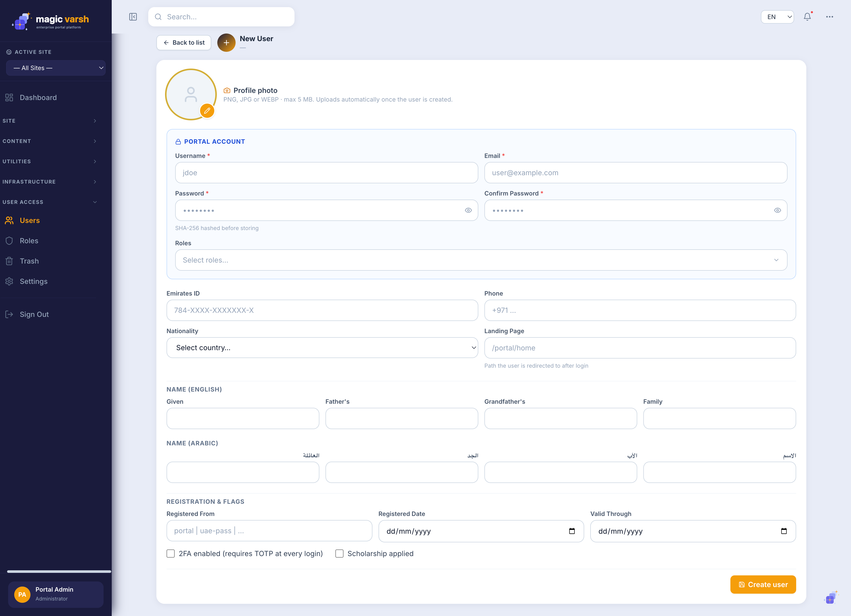The height and width of the screenshot is (616, 851).
Task: Open the Select roles dropdown
Action: pos(481,260)
